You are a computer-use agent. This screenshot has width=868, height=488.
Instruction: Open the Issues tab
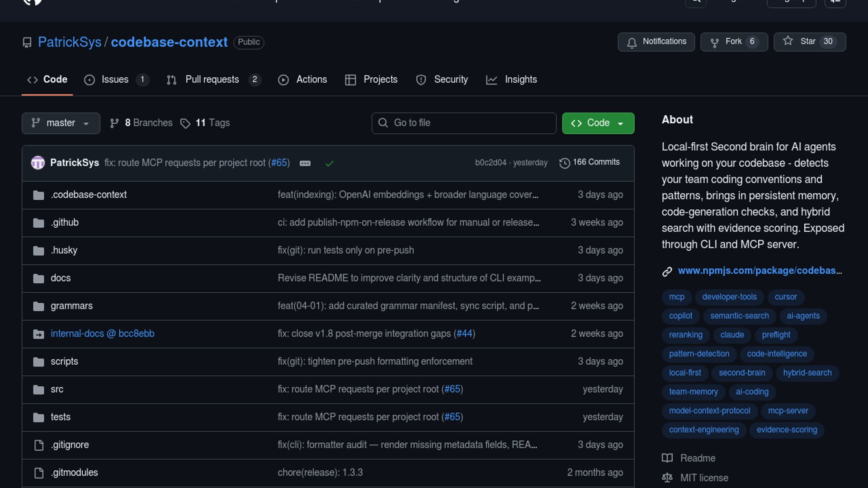(x=115, y=80)
